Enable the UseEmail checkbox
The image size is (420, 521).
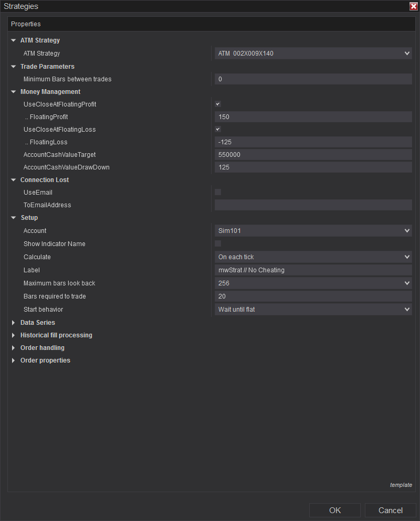pos(218,192)
